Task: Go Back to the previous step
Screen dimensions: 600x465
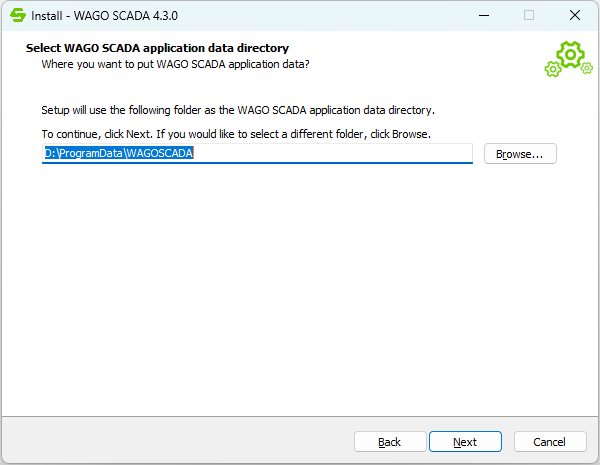Action: point(390,441)
